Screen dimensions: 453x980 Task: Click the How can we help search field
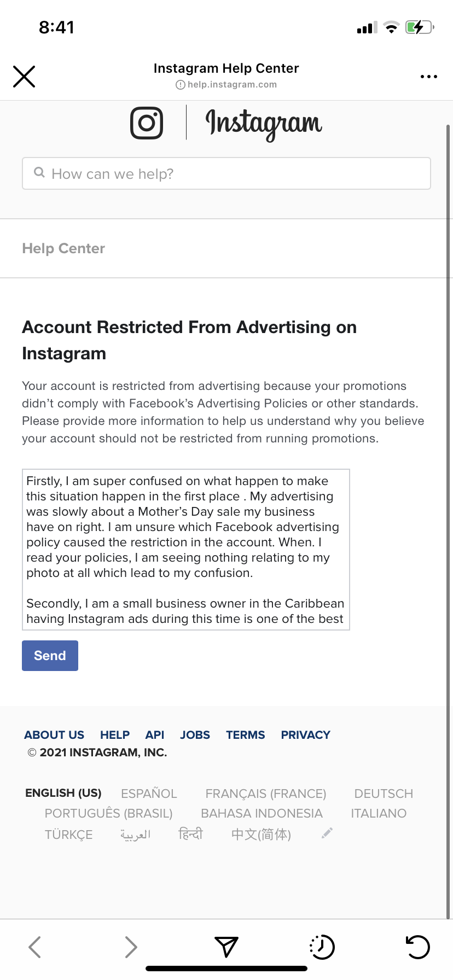point(226,174)
